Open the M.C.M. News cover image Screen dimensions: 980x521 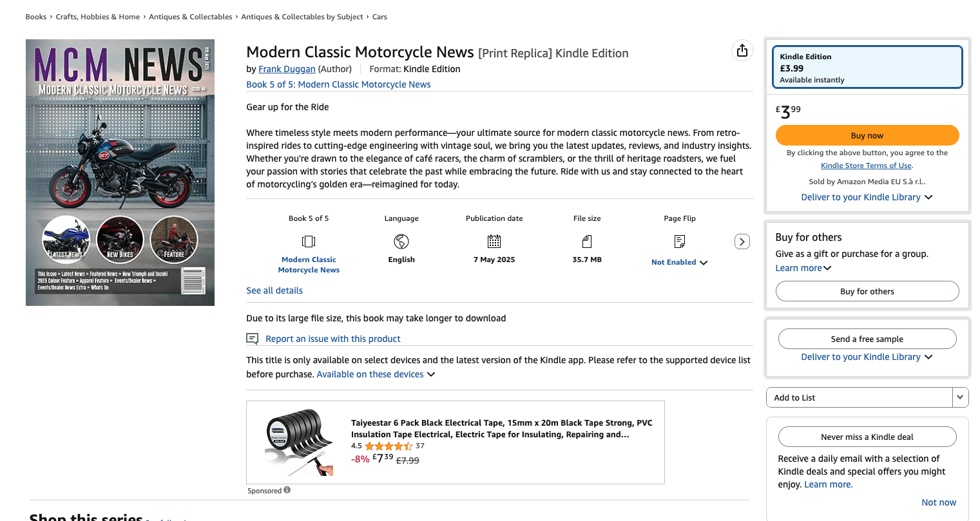(x=120, y=173)
